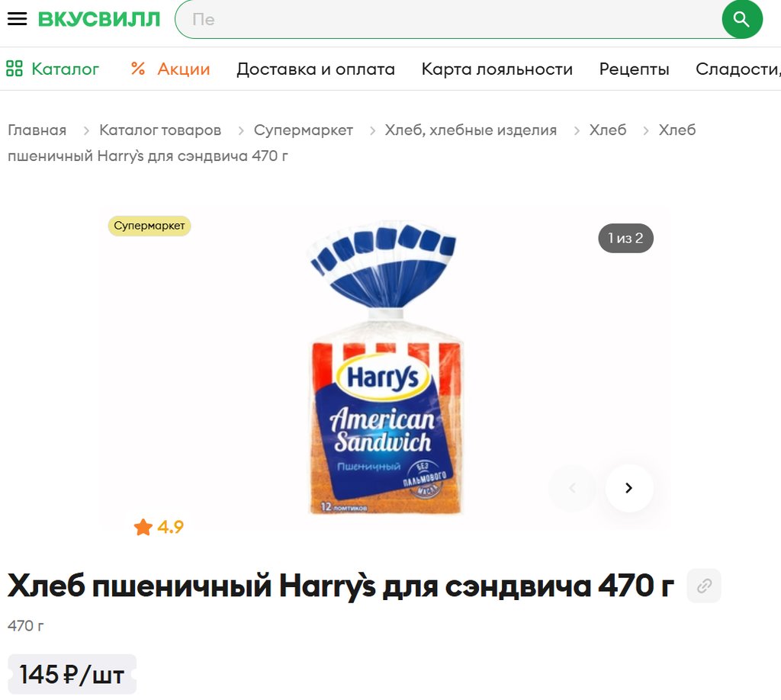Open Супермаркет breadcrumb link
Image resolution: width=781 pixels, height=700 pixels.
pyautogui.click(x=303, y=130)
